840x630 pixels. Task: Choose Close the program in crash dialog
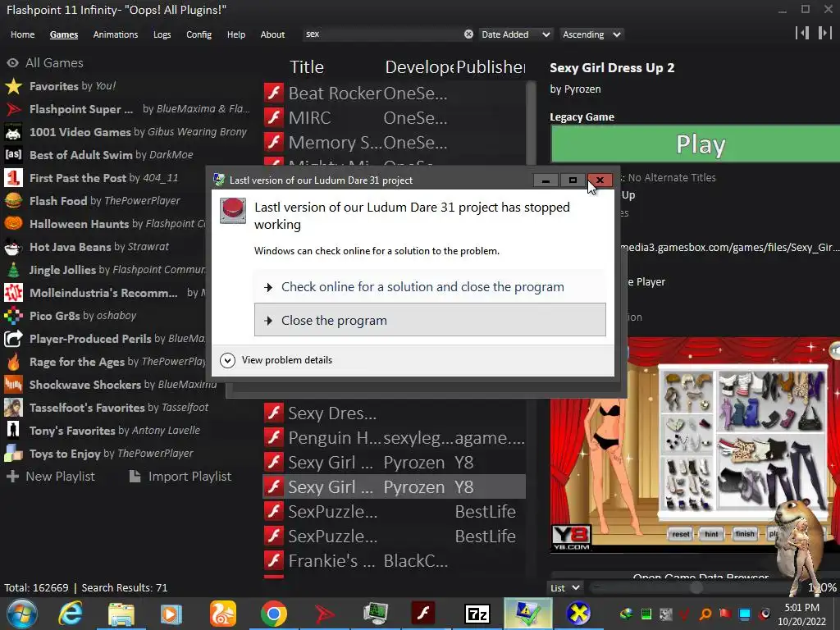click(x=430, y=320)
